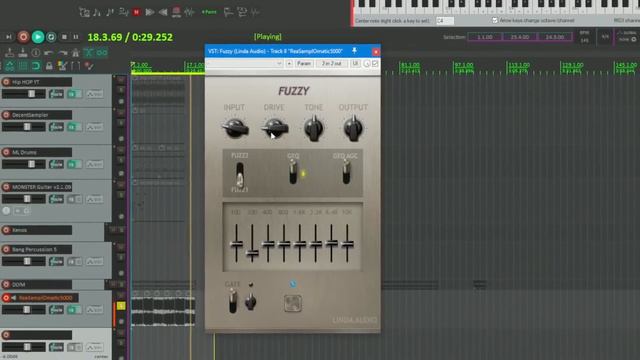Open the preset dropdown in the Fuzzy FX window
The width and height of the screenshot is (640, 360).
pyautogui.click(x=245, y=64)
